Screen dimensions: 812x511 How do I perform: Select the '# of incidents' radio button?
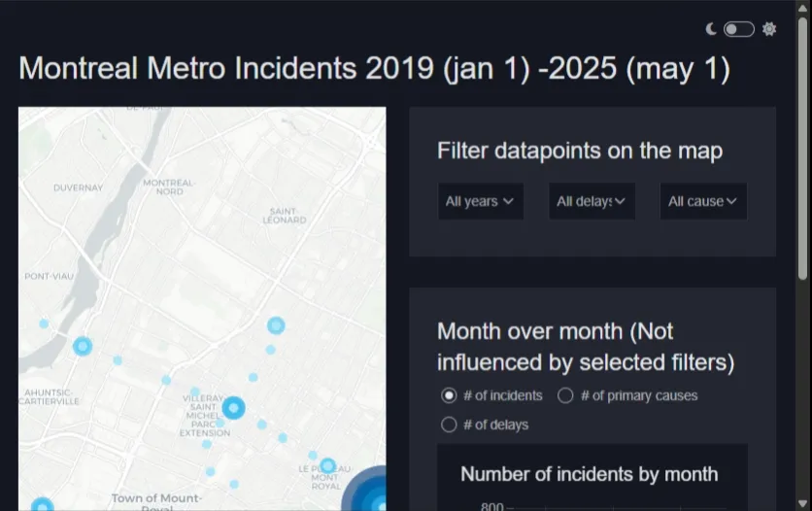[449, 395]
